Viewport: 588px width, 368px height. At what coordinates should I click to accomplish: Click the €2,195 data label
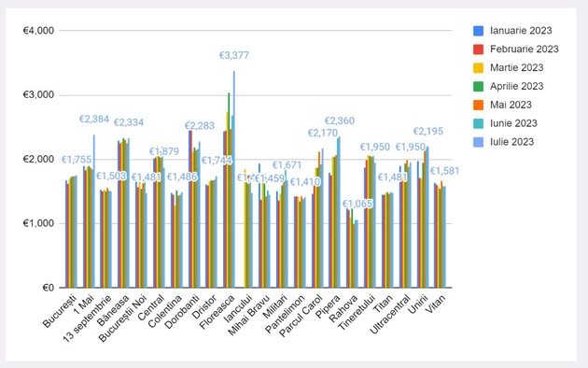coord(428,132)
